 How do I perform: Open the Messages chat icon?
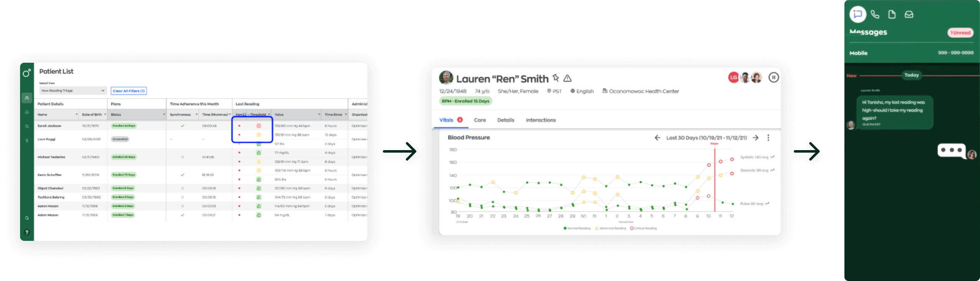click(857, 14)
